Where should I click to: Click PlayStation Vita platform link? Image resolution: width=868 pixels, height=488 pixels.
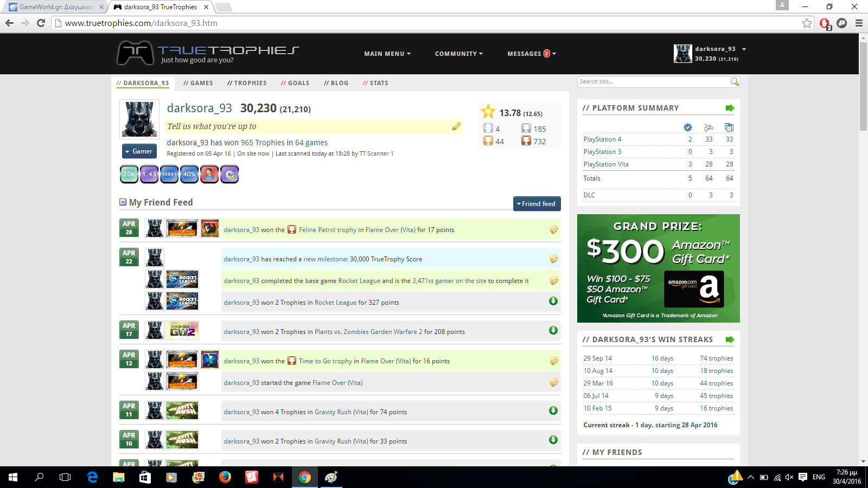606,164
